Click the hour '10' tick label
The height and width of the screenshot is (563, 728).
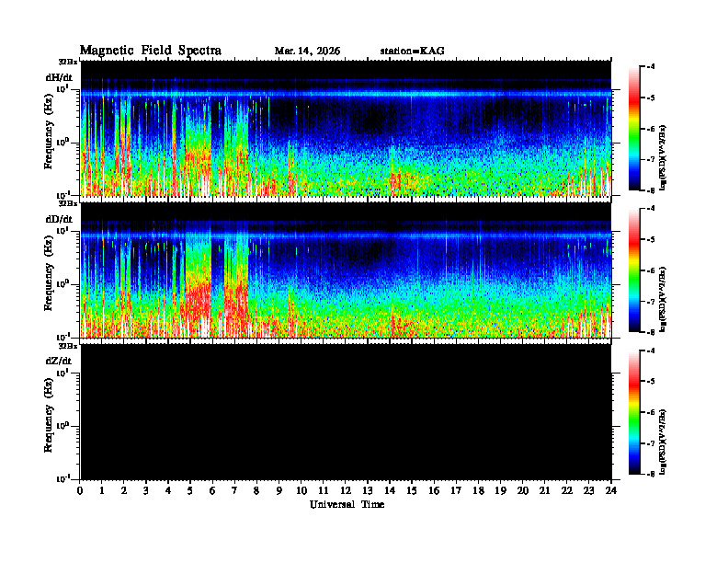click(301, 491)
